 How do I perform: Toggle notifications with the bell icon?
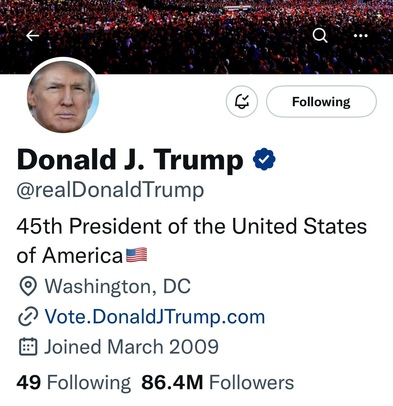point(242,102)
